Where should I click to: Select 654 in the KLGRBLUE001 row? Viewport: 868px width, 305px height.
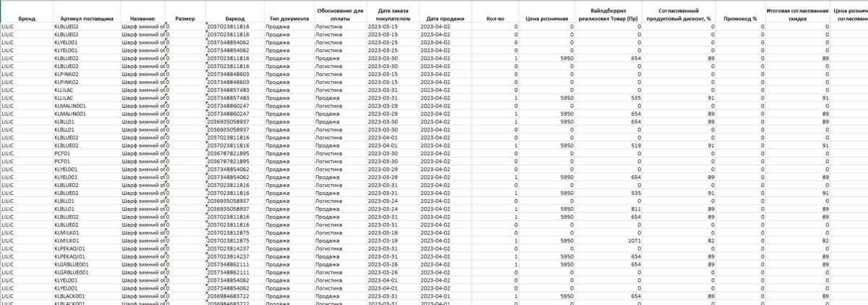tap(608, 264)
